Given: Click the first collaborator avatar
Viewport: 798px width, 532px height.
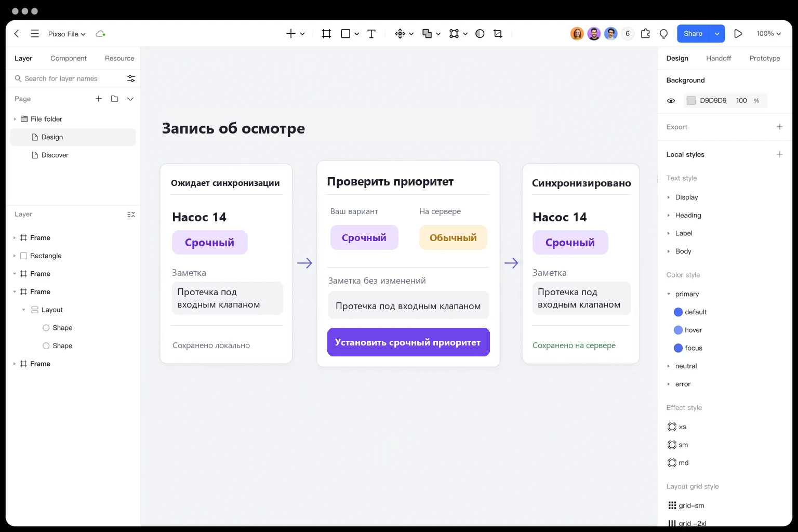Looking at the screenshot, I should pyautogui.click(x=577, y=34).
